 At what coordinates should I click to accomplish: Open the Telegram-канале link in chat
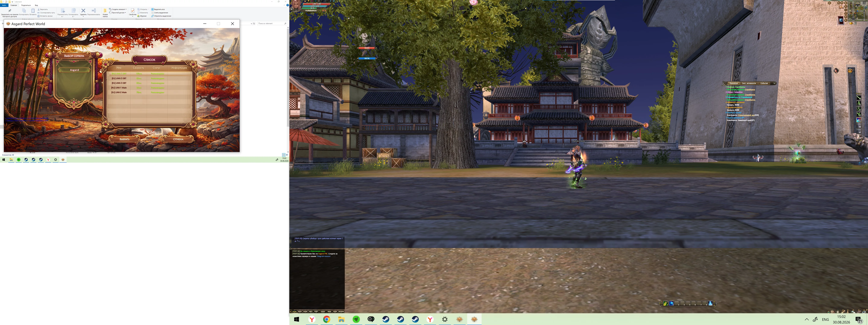point(324,256)
